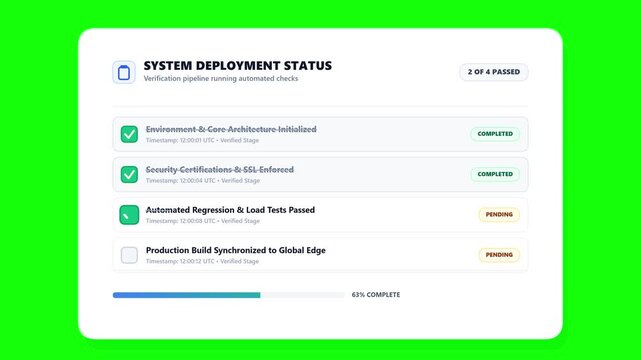The image size is (641, 360).
Task: Click COMPLETED badge on Security Certifications row
Action: [x=495, y=174]
